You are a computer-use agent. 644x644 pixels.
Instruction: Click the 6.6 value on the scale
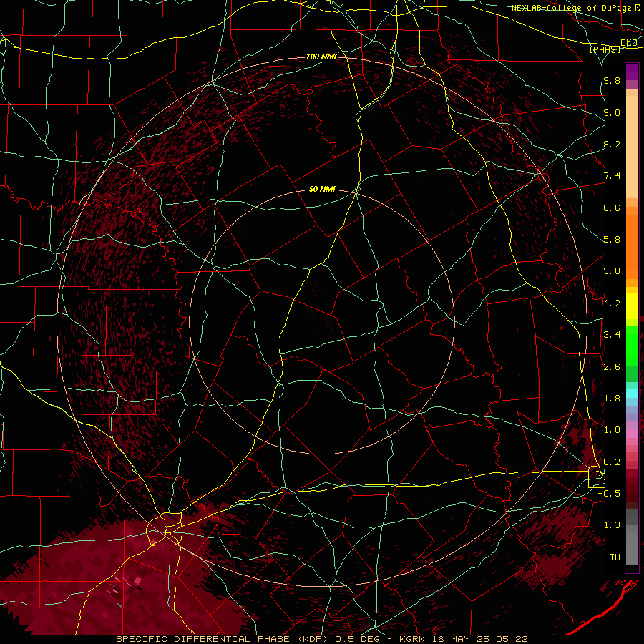point(612,208)
